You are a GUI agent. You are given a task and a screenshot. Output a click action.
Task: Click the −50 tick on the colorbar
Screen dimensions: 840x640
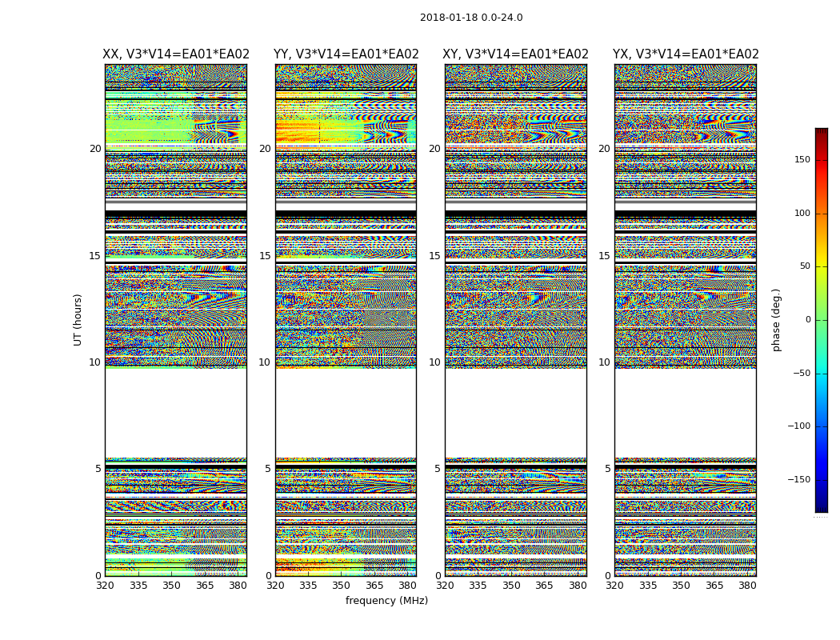pos(802,374)
